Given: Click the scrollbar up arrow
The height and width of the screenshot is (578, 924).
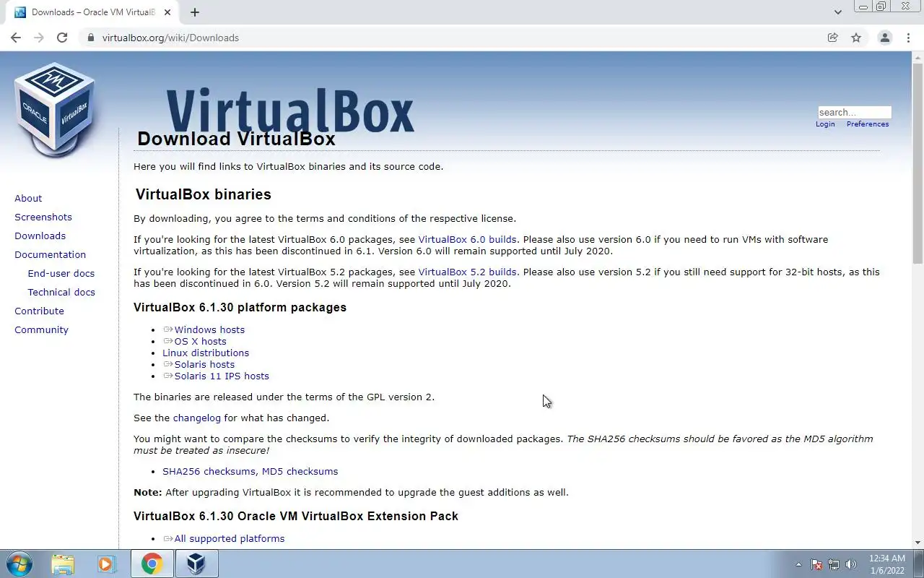Looking at the screenshot, I should coord(918,56).
